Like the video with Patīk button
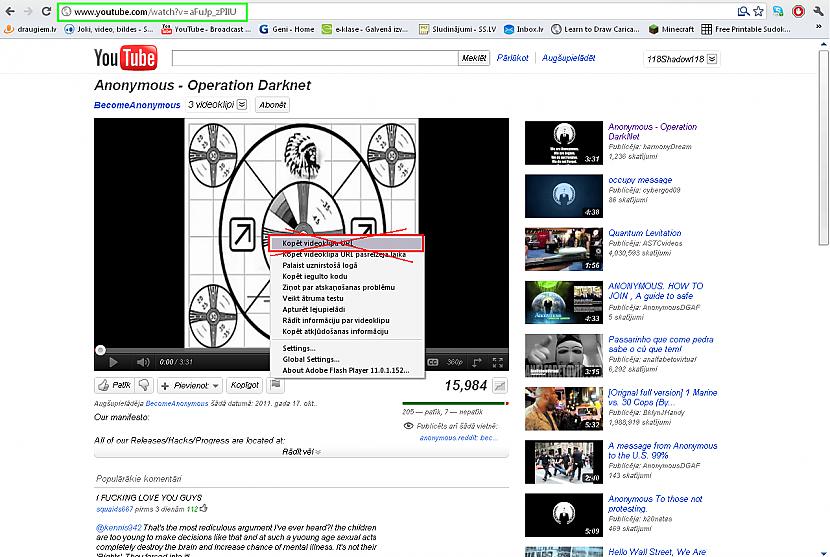This screenshot has height=557, width=830. [115, 385]
